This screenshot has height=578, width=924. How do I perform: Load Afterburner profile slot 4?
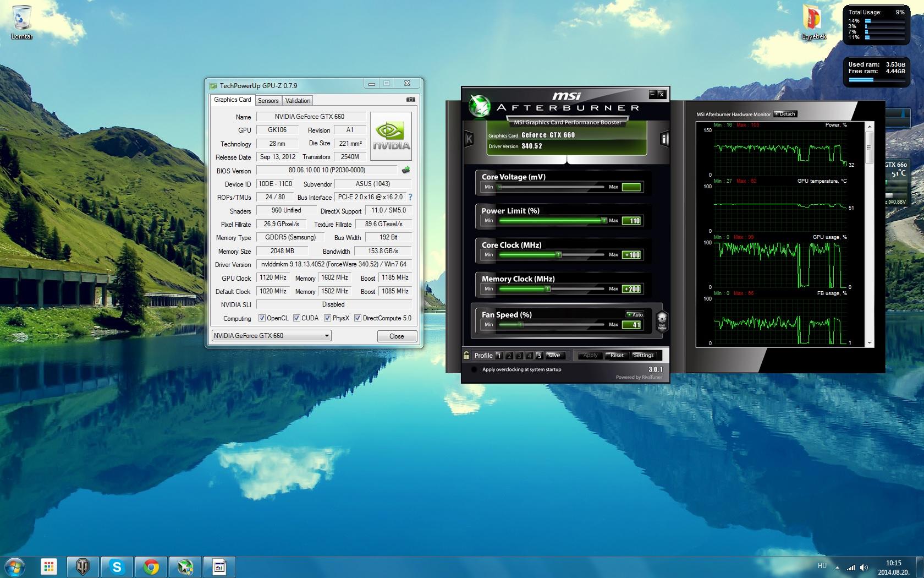[529, 356]
